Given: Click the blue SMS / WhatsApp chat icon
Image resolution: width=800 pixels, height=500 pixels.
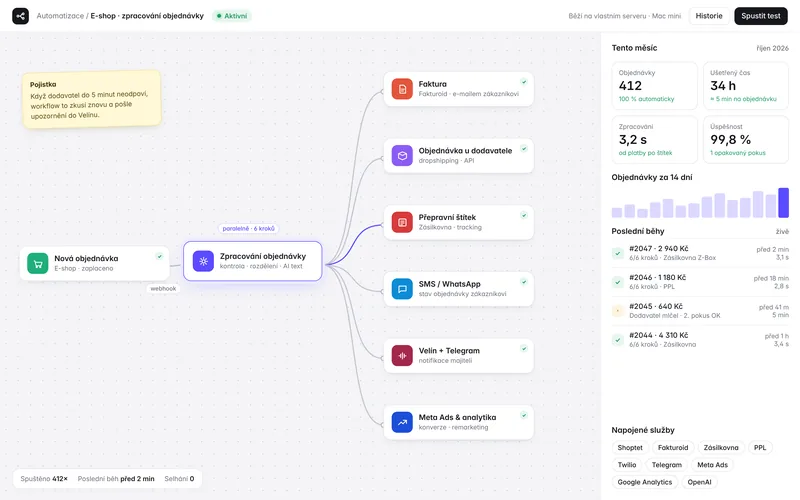Looking at the screenshot, I should [402, 289].
